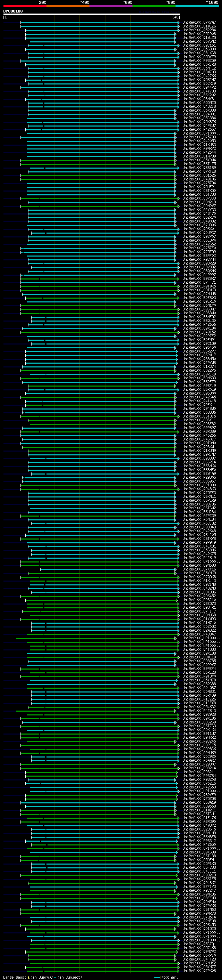This screenshot has height=980, width=222.
Task: Select the UniRef100_A3LXG8 entry
Action: tap(199, 53)
